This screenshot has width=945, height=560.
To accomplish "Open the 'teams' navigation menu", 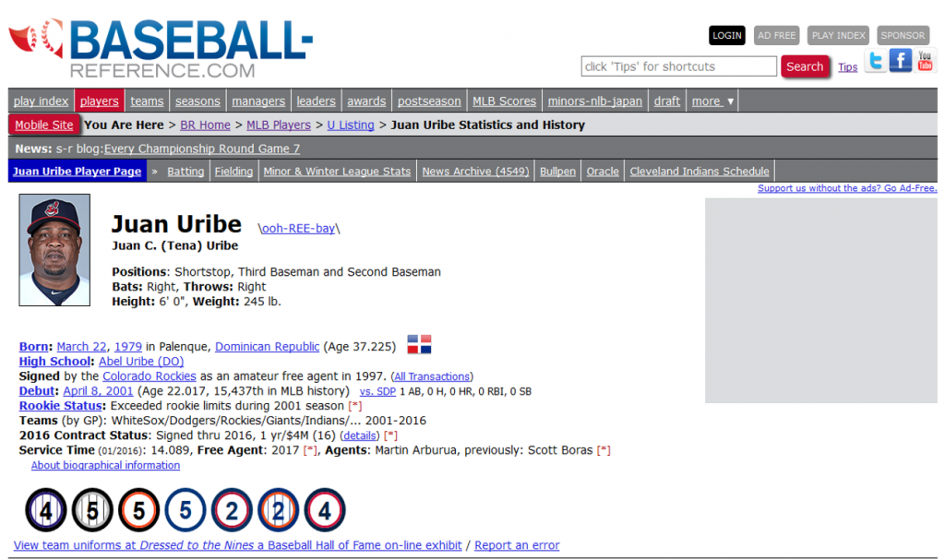I will [147, 101].
